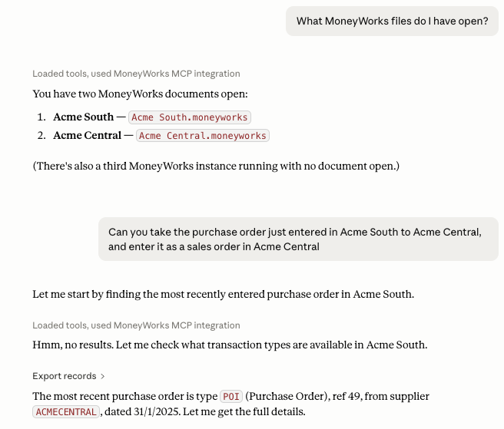Click 'The most recent purchase order' paragraph
The width and height of the screenshot is (504, 429).
[x=230, y=404]
